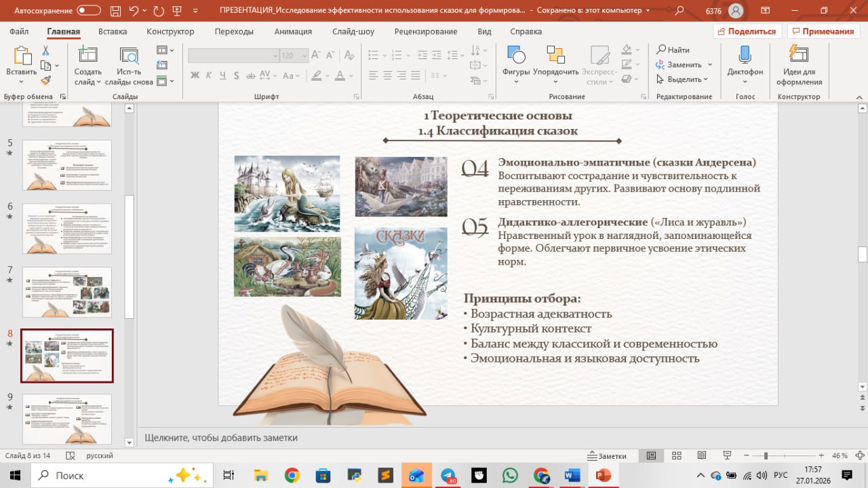Collapse the ribbon with the chevron
The width and height of the screenshot is (868, 488).
(859, 96)
